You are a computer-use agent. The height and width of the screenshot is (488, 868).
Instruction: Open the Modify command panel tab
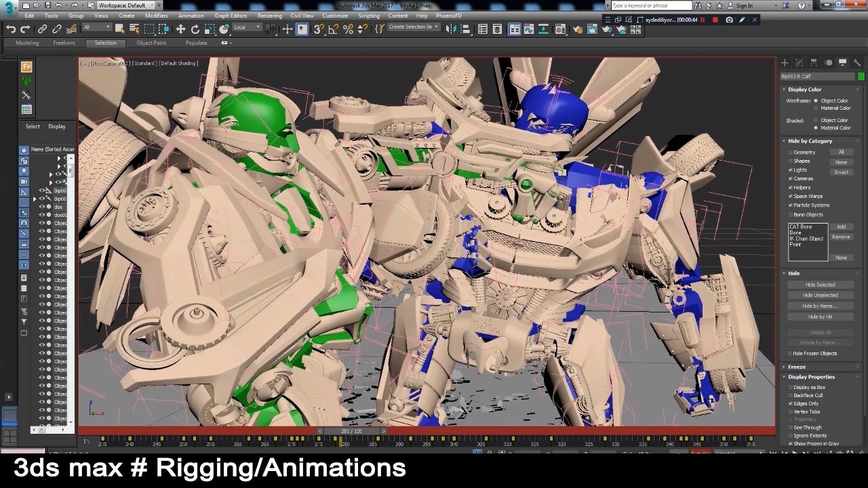[x=799, y=62]
